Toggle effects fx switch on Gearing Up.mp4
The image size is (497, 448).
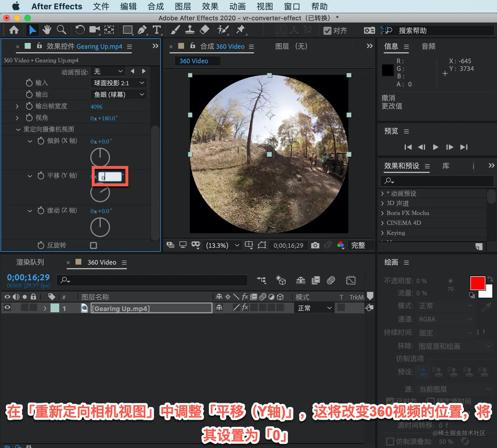click(245, 307)
